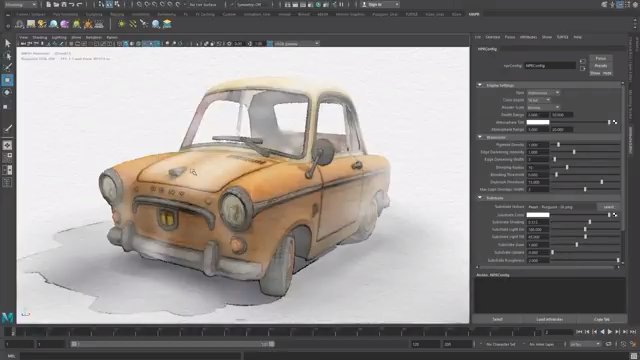
Task: Click the yellow sun-shaped shelf icon
Action: tap(122, 24)
